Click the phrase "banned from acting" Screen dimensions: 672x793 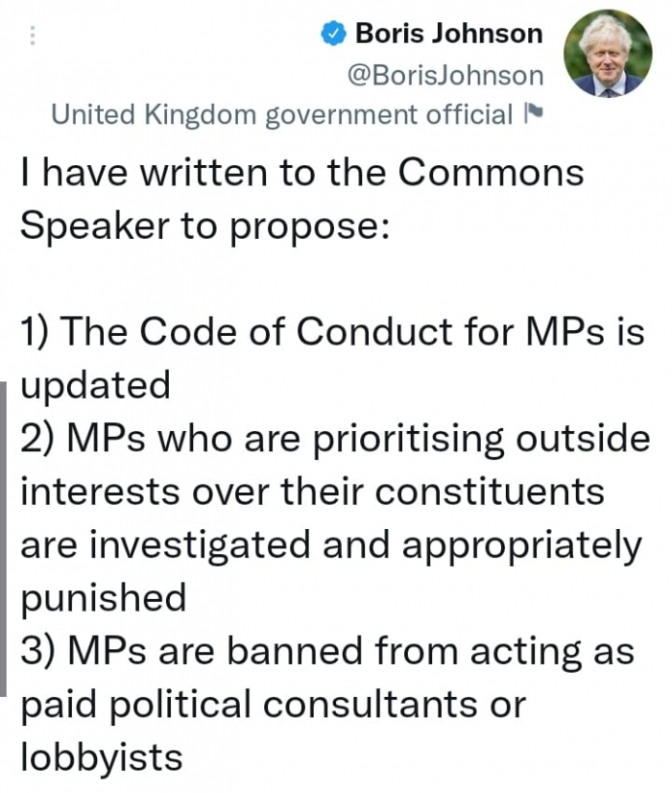(381, 651)
